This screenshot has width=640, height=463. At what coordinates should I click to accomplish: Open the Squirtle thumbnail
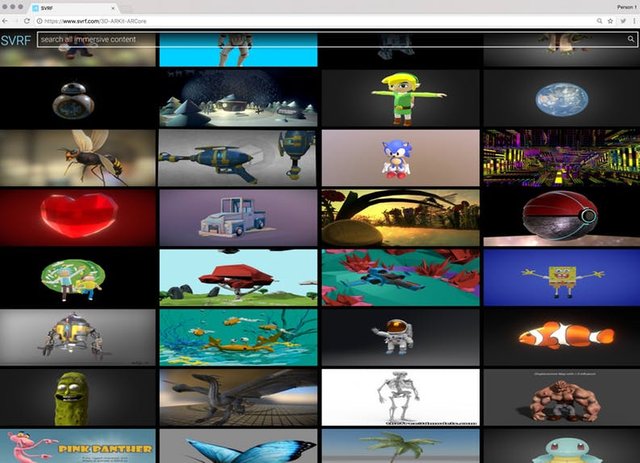coord(562,446)
